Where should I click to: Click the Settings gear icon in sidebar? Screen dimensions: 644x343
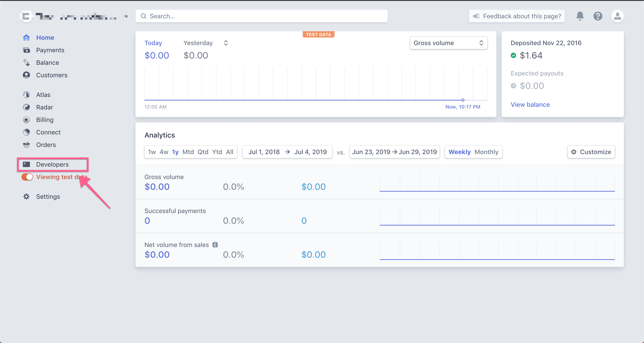tap(26, 197)
